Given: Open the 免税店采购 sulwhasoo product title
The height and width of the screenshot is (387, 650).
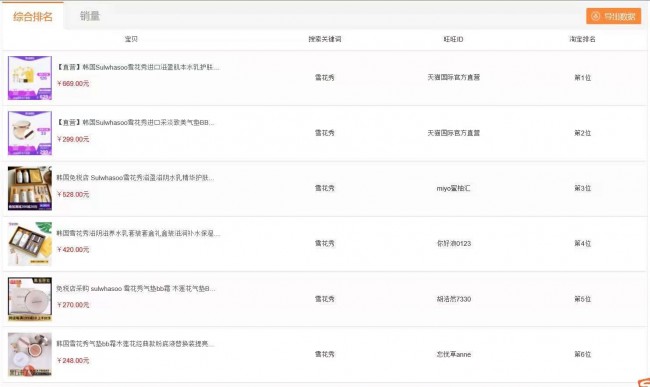Looking at the screenshot, I should pyautogui.click(x=136, y=288).
